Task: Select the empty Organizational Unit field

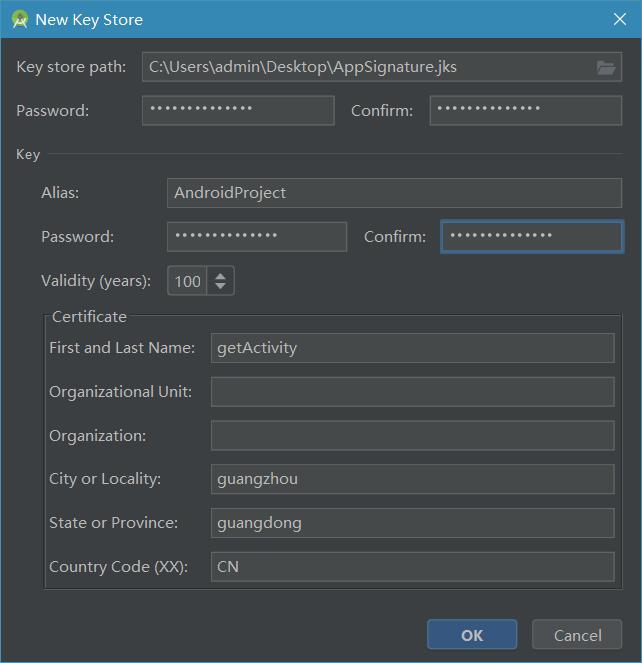Action: click(412, 392)
